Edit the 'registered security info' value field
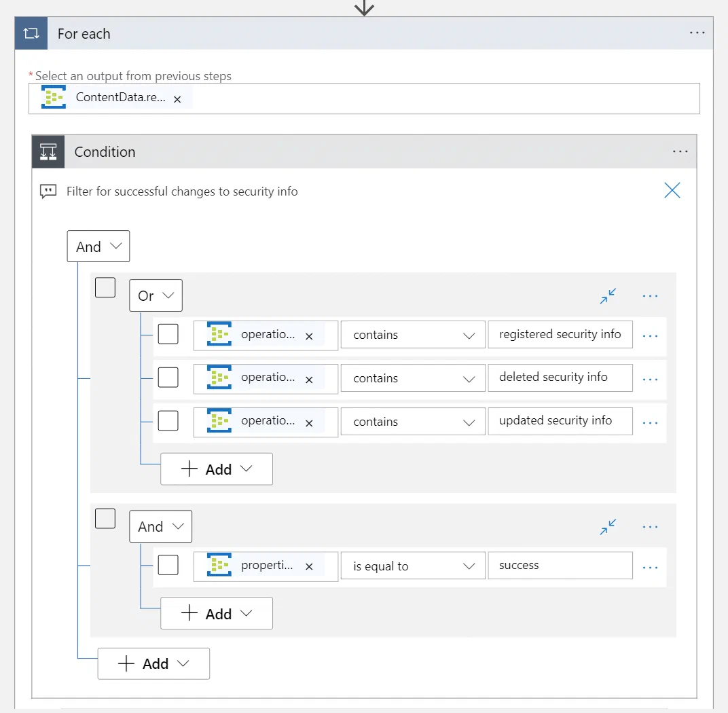The width and height of the screenshot is (728, 713). coord(560,334)
